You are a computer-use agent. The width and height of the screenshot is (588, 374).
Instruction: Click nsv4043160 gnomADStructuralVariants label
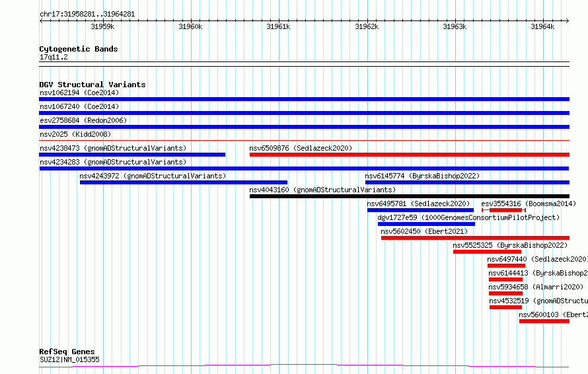pyautogui.click(x=322, y=190)
